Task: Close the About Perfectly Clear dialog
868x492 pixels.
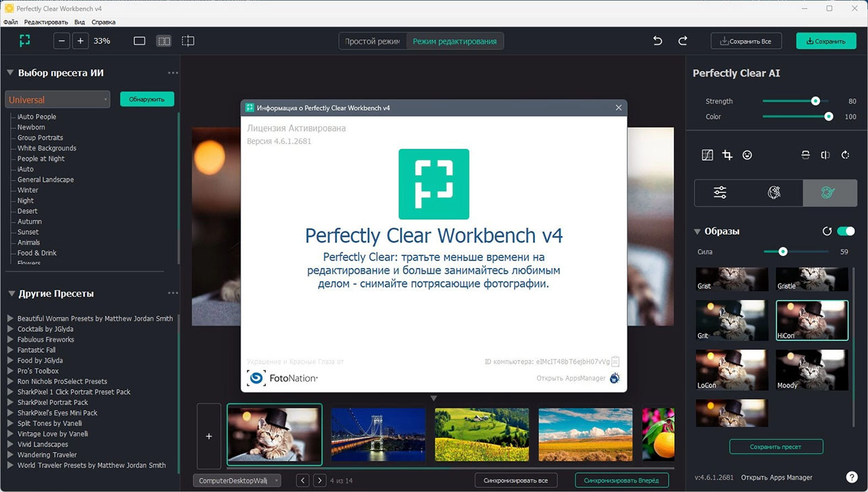Action: 618,107
